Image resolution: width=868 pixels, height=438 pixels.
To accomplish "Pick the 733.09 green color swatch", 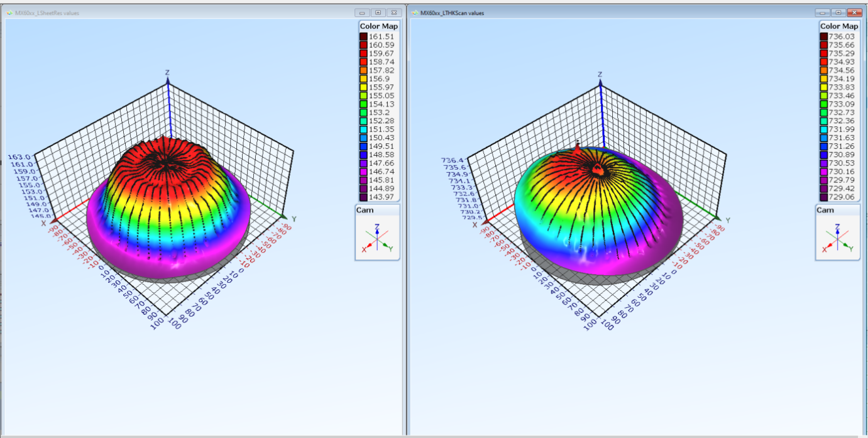I will point(823,104).
